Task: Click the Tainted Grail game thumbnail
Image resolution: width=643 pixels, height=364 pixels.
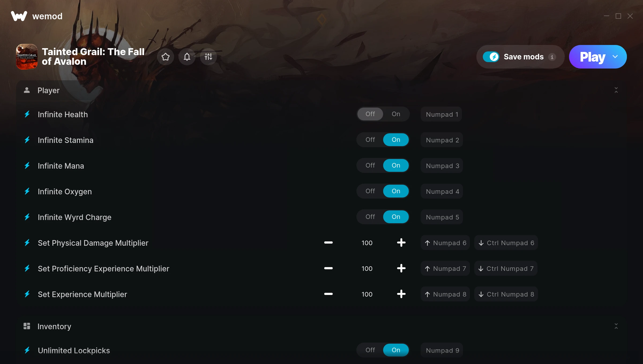Action: [x=27, y=57]
